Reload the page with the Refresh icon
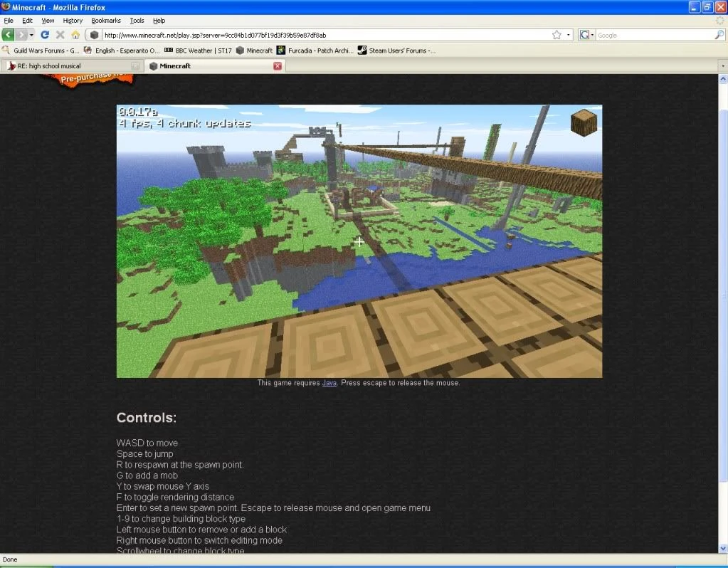728x568 pixels. (45, 35)
